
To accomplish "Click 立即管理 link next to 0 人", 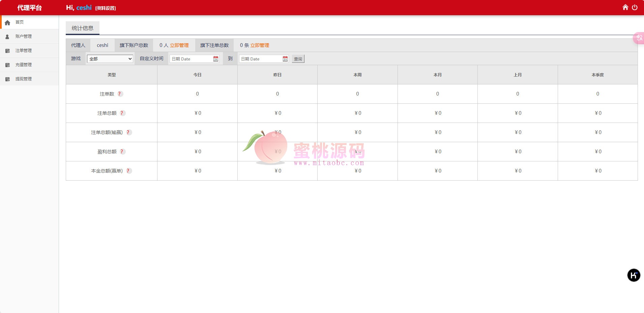I will 179,45.
